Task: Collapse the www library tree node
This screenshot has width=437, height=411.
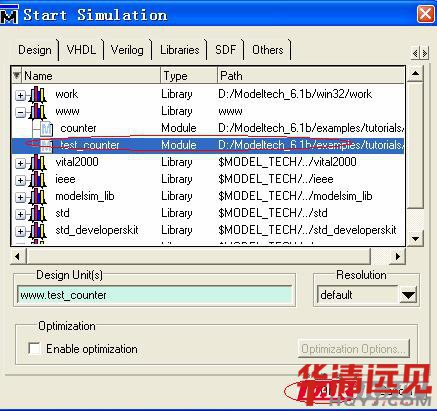Action: click(x=20, y=112)
